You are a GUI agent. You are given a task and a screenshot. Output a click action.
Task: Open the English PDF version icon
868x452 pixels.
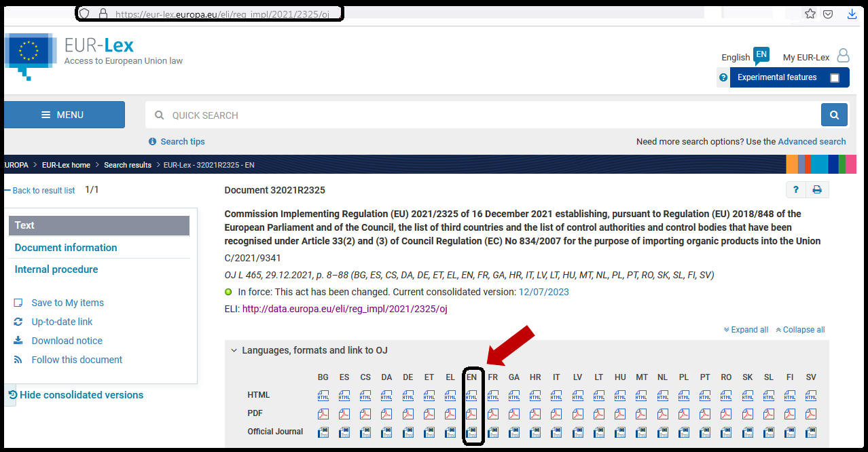click(x=471, y=413)
